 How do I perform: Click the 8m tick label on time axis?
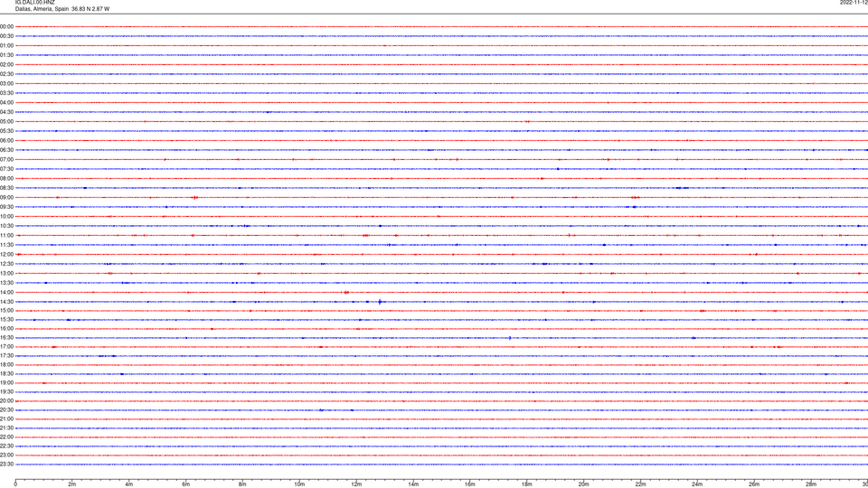coord(242,484)
